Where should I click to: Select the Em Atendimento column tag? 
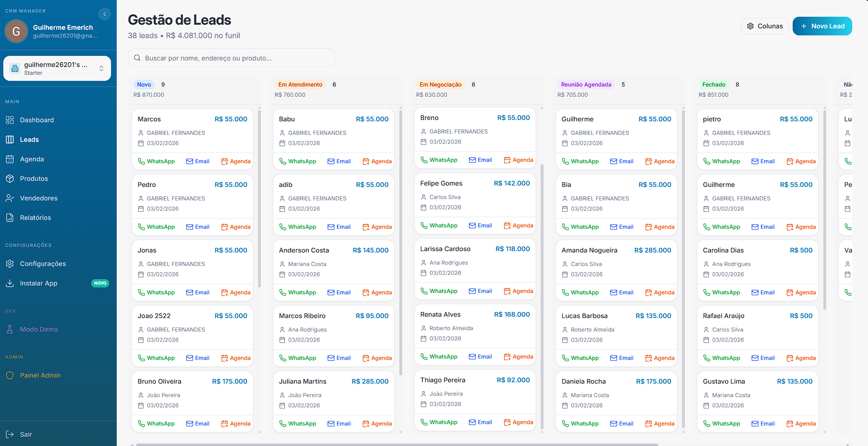pos(300,85)
